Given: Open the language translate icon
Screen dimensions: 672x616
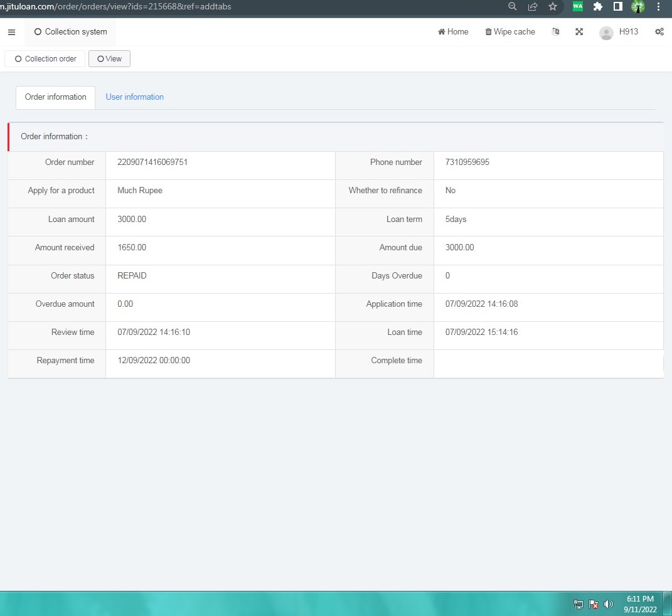Looking at the screenshot, I should (x=555, y=32).
